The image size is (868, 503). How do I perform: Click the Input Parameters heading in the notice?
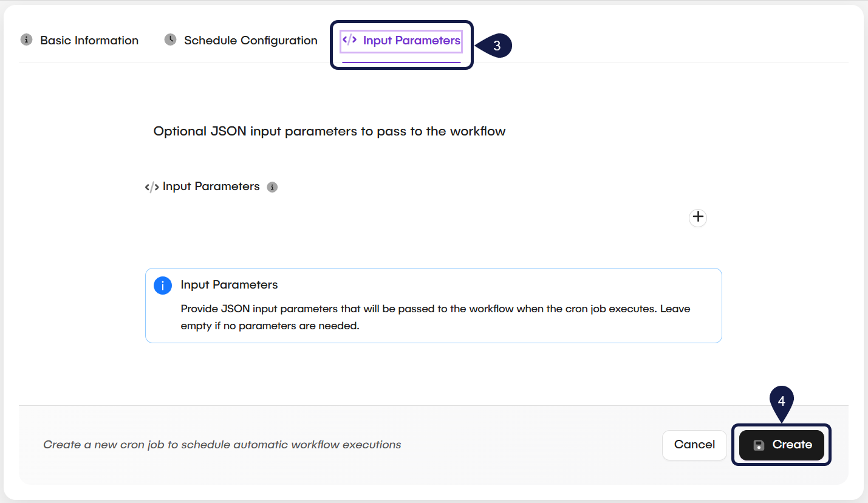click(229, 284)
